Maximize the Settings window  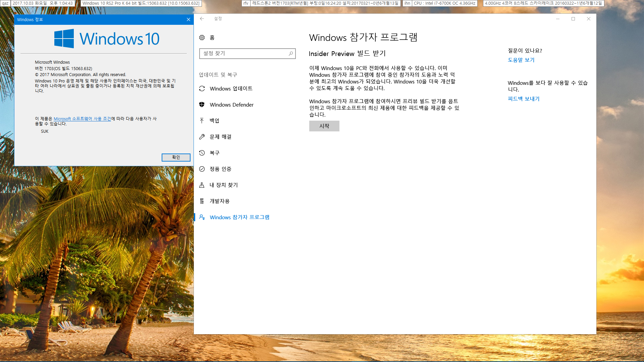coord(573,19)
